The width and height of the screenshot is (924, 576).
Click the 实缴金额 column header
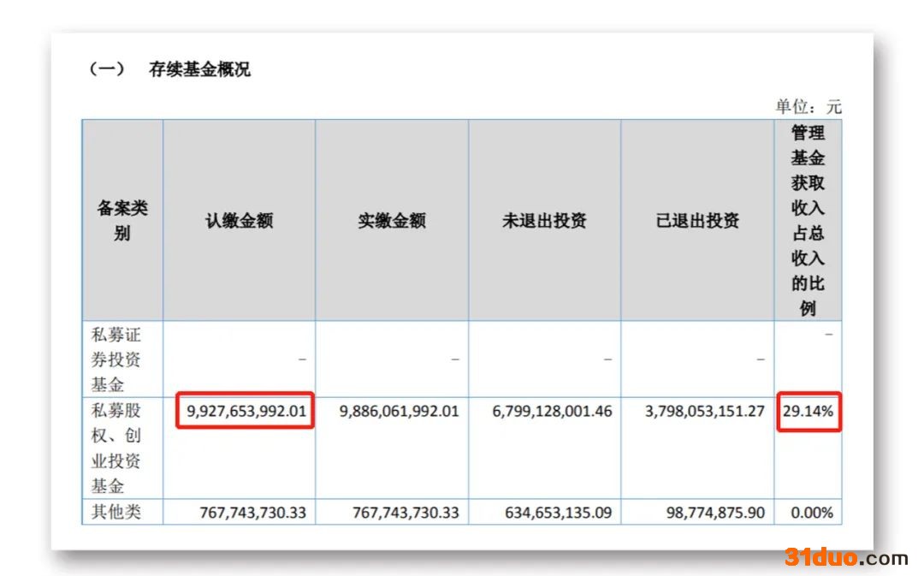point(392,221)
